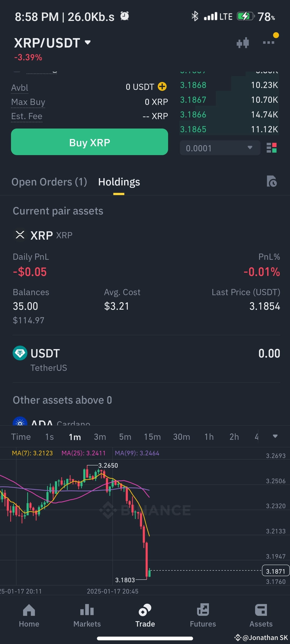Expand more chart interval options arrow

(275, 436)
